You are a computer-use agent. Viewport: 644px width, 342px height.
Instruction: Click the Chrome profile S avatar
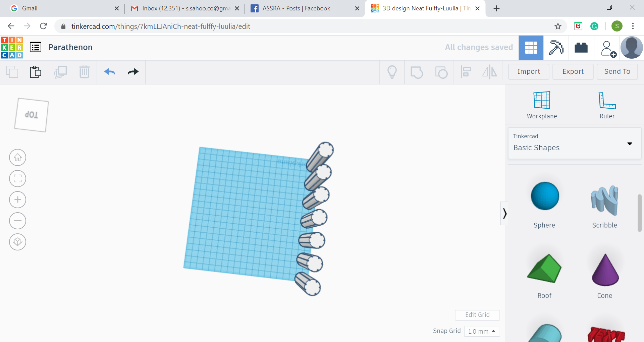pos(617,26)
